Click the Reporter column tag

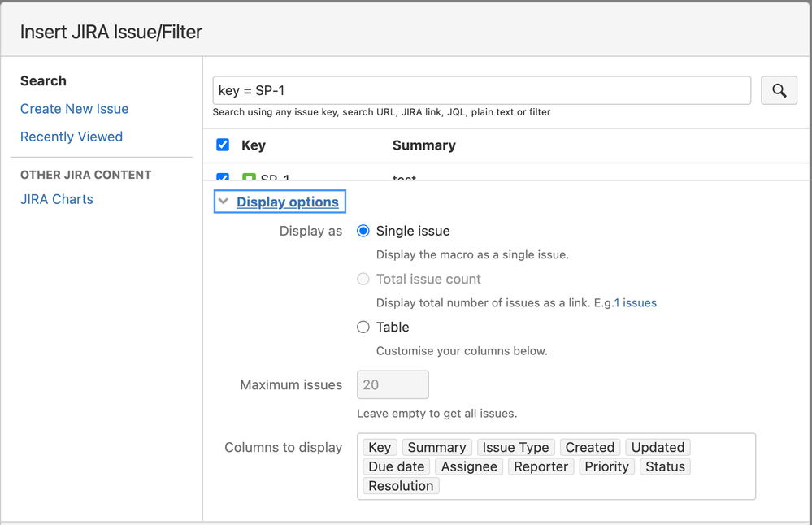tap(541, 466)
